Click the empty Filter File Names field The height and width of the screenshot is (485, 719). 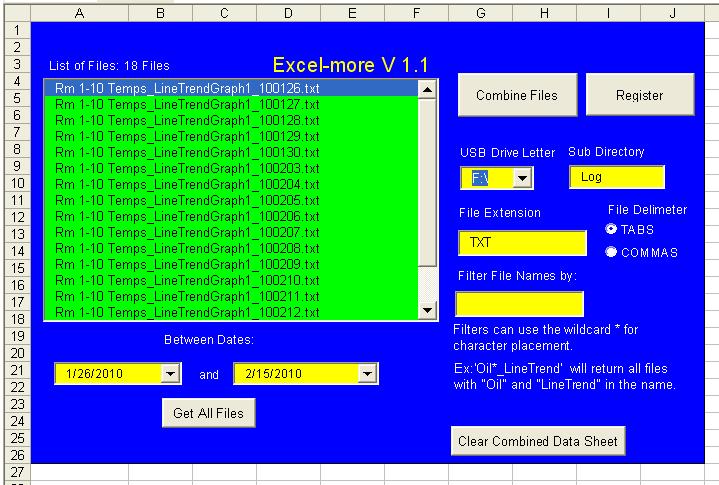520,303
